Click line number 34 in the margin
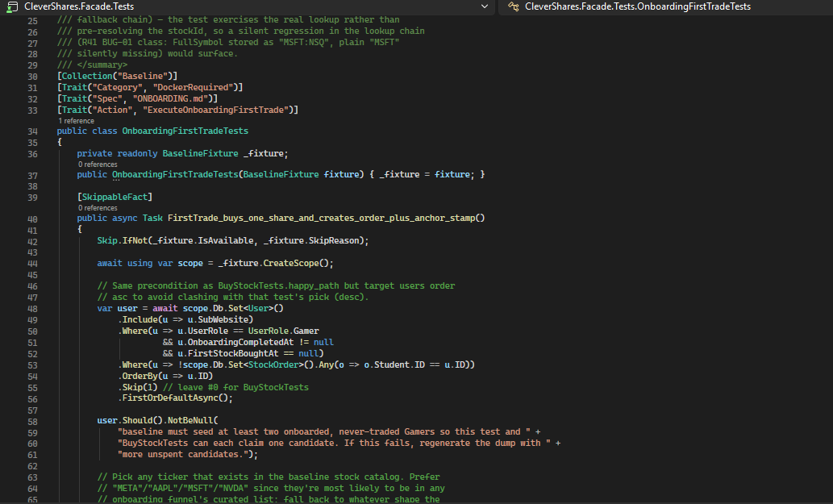Screen dimensions: 833x504 [x=32, y=131]
